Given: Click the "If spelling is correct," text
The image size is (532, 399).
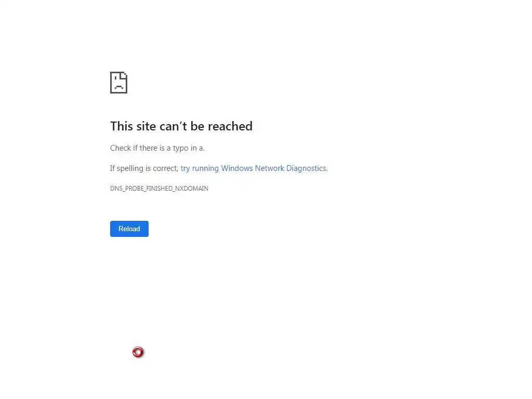Looking at the screenshot, I should click(144, 169).
